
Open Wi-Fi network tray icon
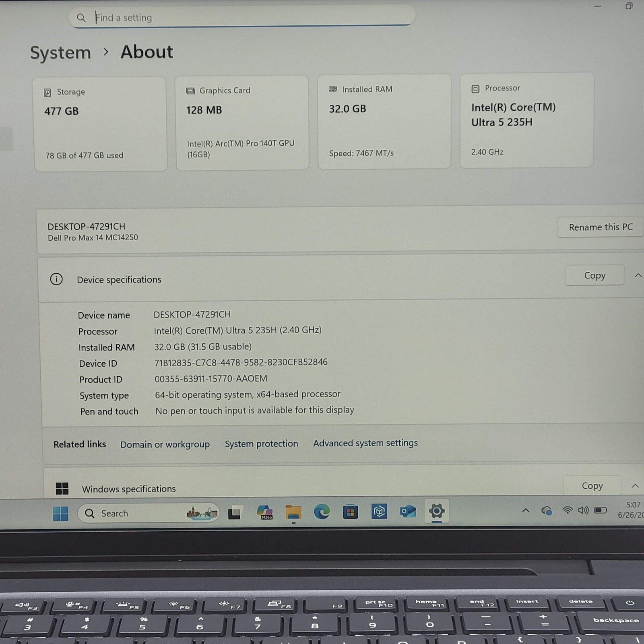pyautogui.click(x=568, y=510)
